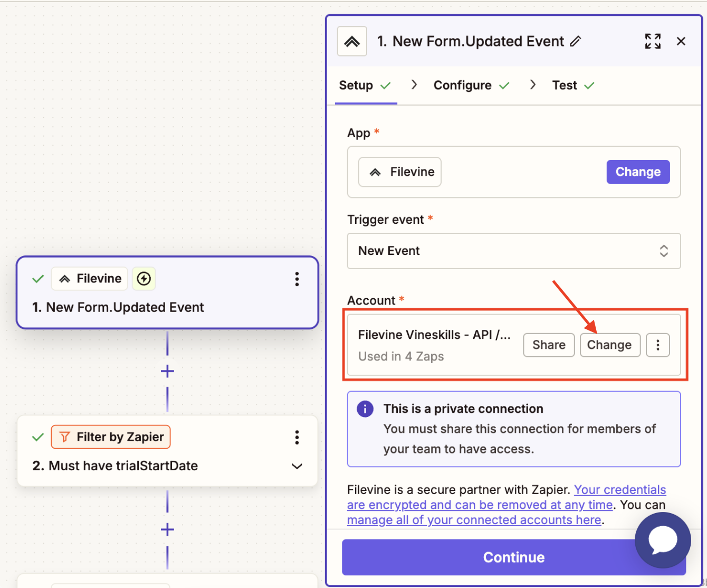Click the Filevine account name text
This screenshot has width=707, height=588.
(434, 335)
